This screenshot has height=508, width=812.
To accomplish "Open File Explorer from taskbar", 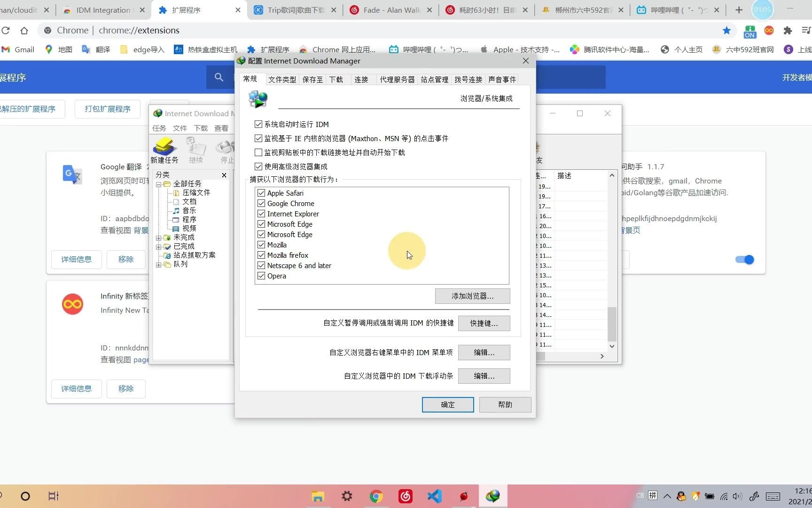I will pyautogui.click(x=318, y=496).
